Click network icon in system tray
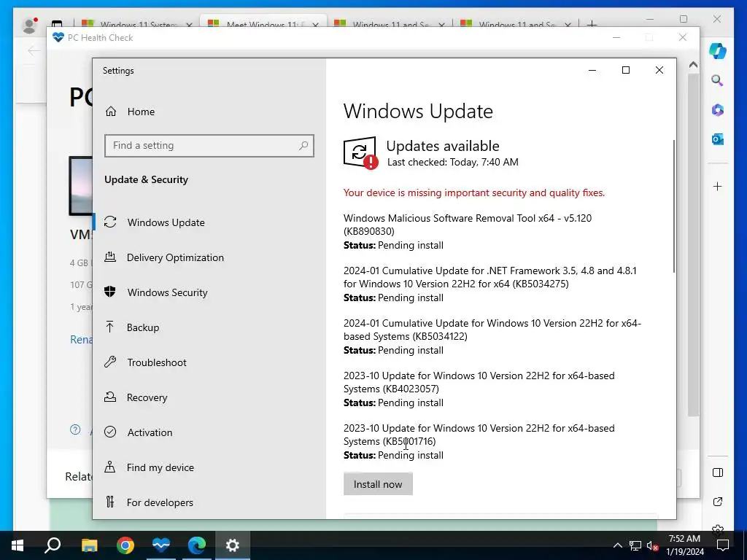 pos(635,545)
